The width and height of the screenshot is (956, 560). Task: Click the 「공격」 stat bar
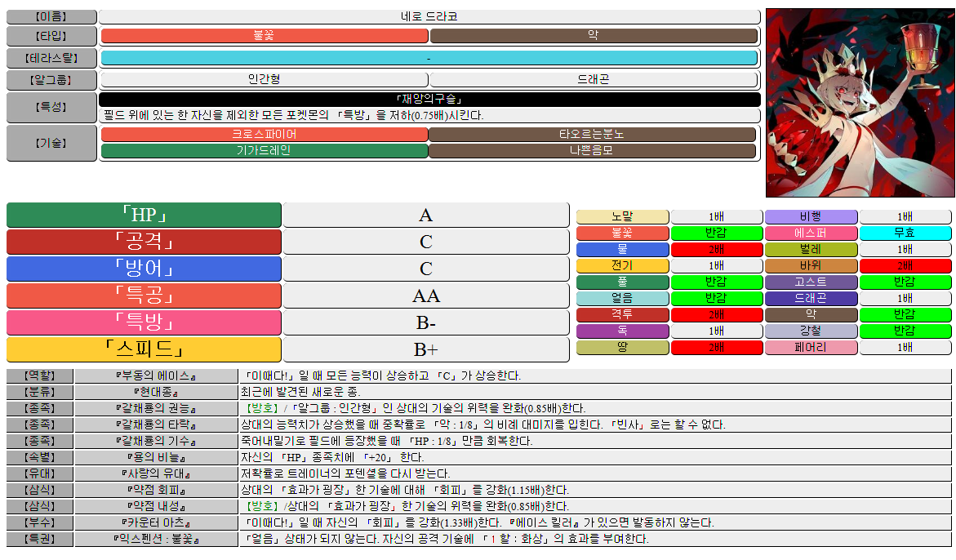tap(144, 242)
